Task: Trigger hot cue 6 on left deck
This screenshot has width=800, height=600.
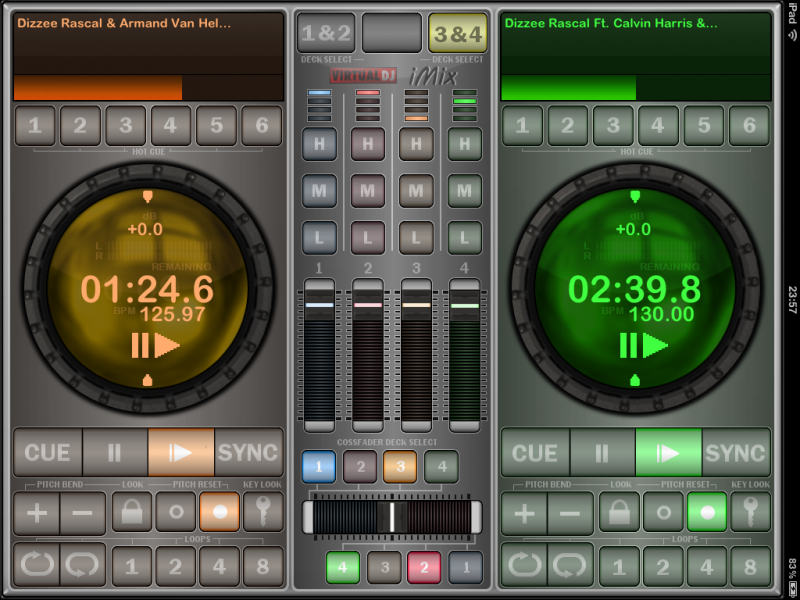Action: [x=262, y=126]
